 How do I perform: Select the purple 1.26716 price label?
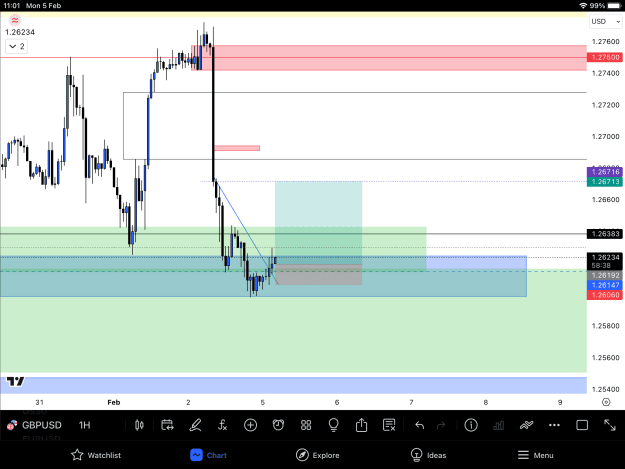click(x=605, y=172)
